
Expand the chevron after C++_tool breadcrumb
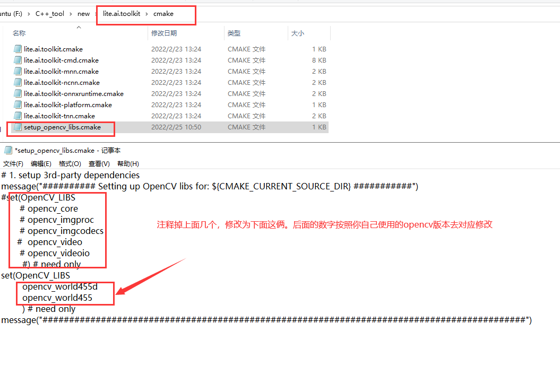click(x=71, y=14)
